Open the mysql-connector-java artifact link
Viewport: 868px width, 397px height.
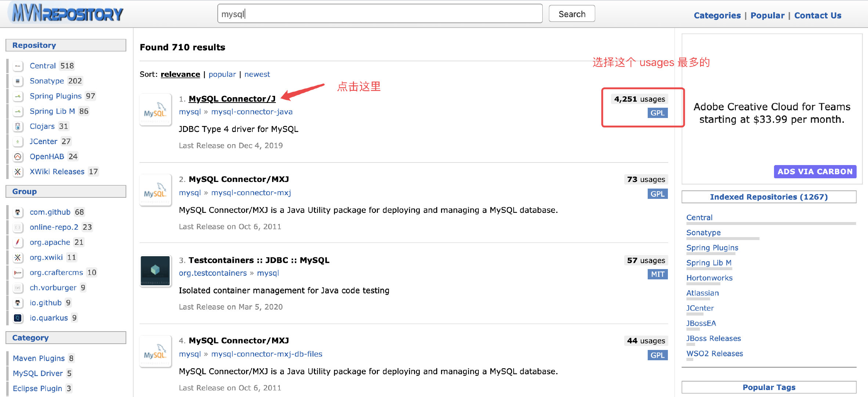coord(252,112)
